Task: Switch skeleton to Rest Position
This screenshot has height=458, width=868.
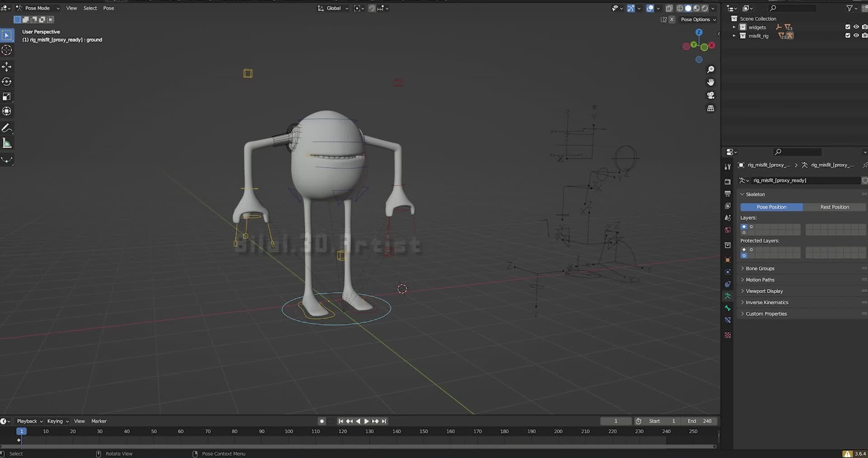Action: pyautogui.click(x=835, y=207)
